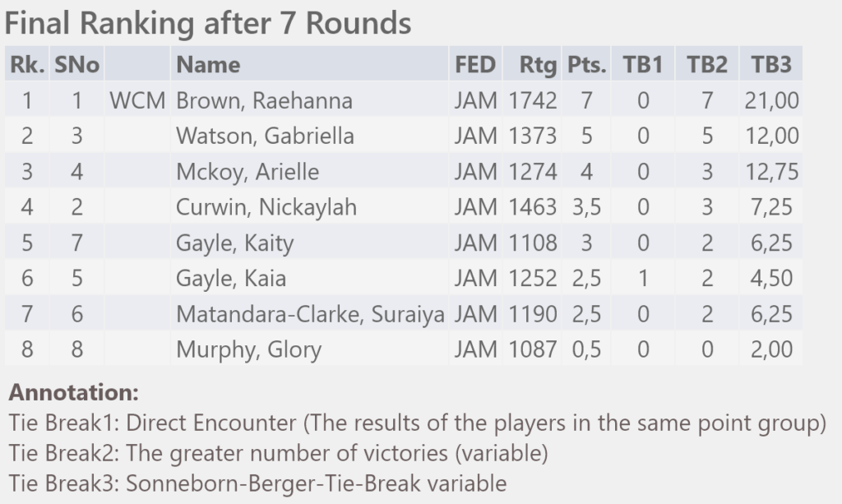Click the Rtg column header

(x=538, y=66)
